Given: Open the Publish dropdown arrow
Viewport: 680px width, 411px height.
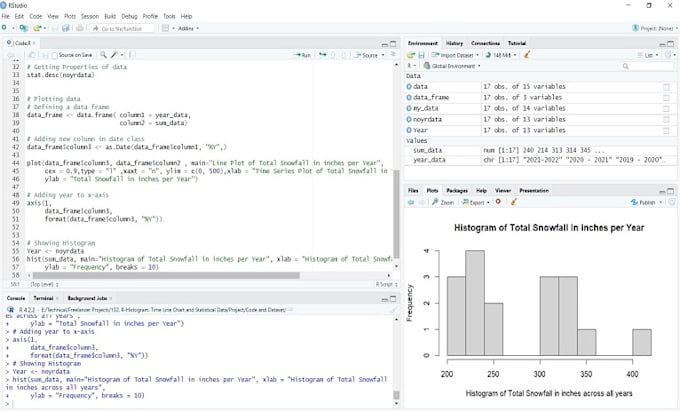Looking at the screenshot, I should [661, 202].
